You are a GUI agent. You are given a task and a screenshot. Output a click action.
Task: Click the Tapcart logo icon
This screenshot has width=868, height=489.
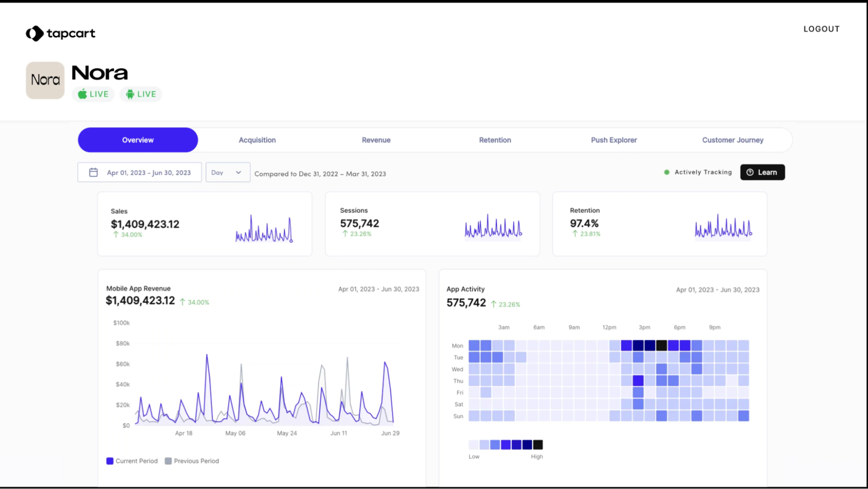(x=34, y=33)
